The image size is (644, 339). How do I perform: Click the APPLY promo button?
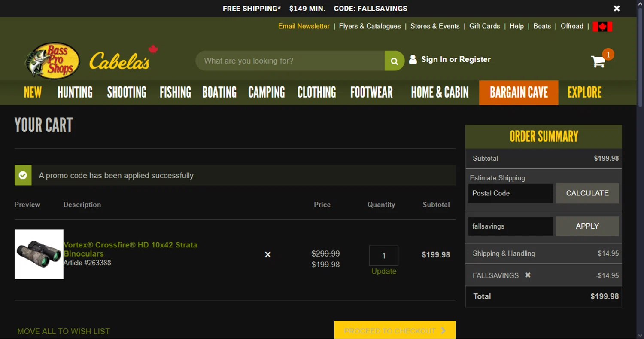587,226
